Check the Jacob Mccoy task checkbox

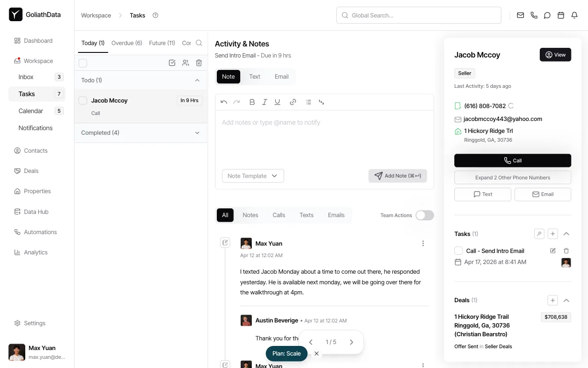pos(83,100)
